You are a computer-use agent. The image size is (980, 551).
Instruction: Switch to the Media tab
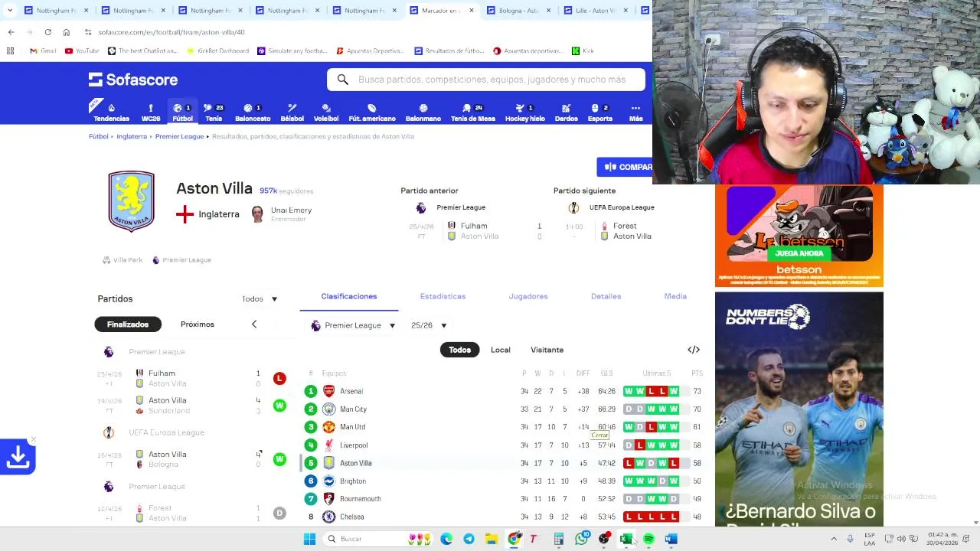click(675, 296)
